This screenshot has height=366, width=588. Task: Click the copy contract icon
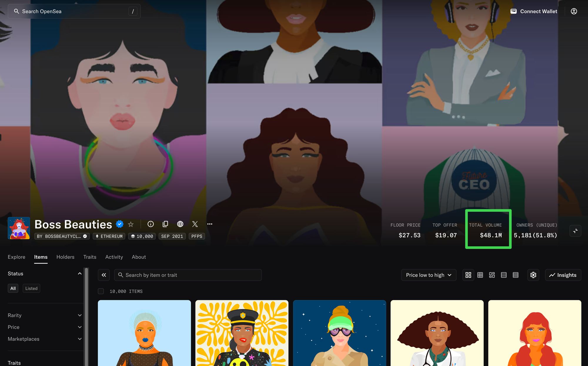(x=165, y=224)
